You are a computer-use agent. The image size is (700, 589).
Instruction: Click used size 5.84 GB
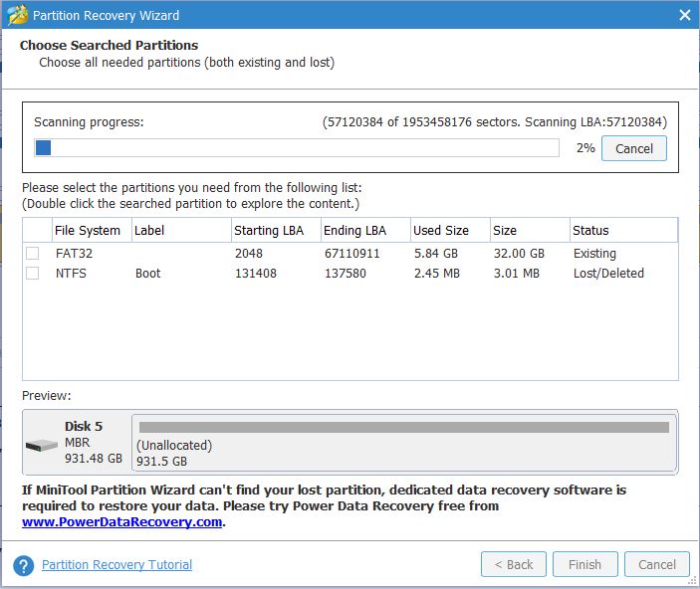436,254
